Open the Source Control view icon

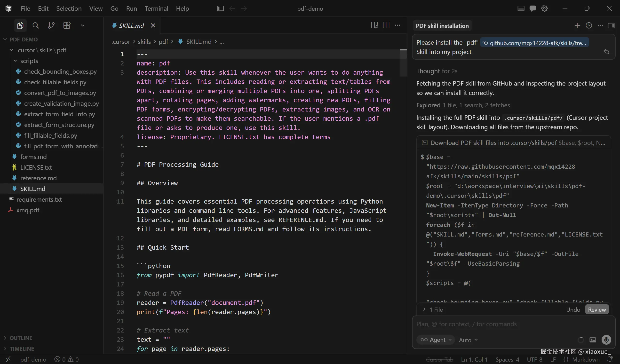tap(51, 25)
